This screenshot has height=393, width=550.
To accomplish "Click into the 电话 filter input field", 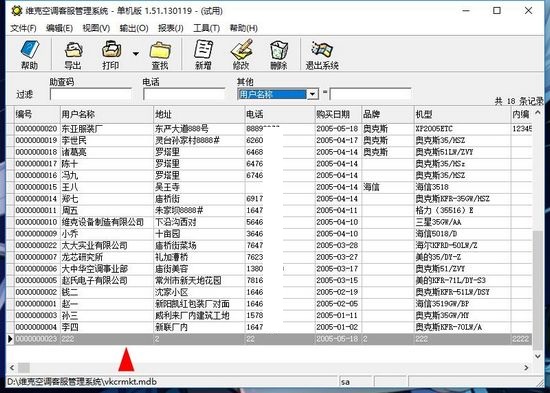I will [x=184, y=94].
